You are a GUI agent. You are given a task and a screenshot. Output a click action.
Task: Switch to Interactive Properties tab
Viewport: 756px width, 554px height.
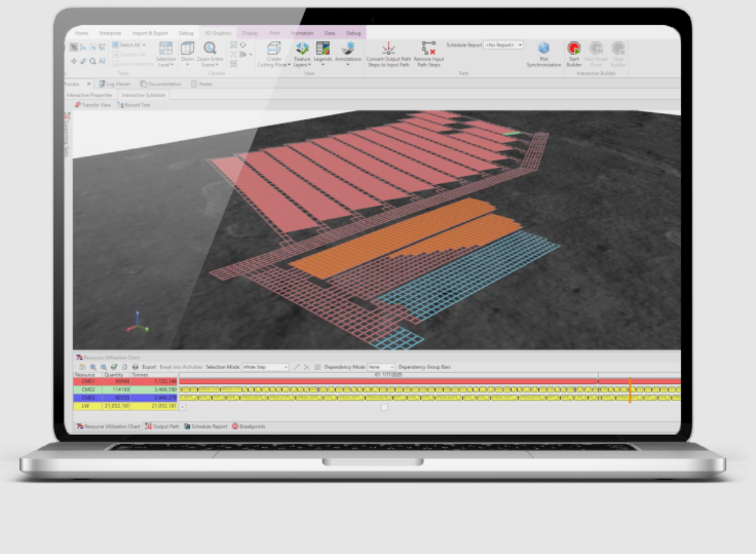(x=90, y=95)
